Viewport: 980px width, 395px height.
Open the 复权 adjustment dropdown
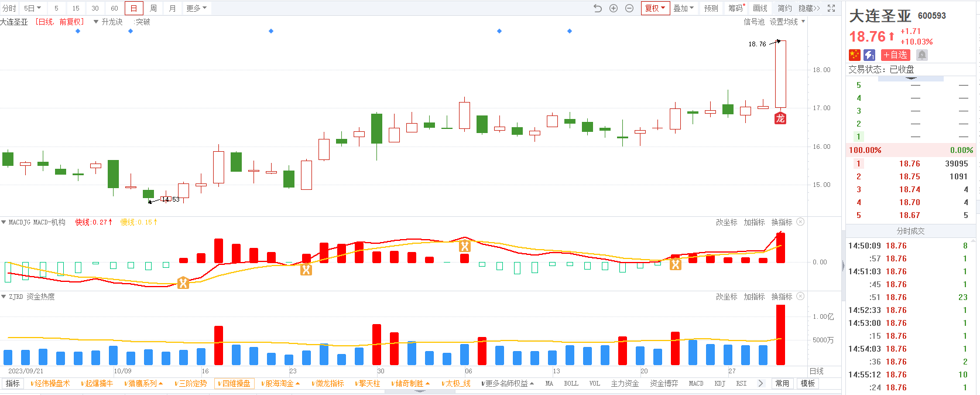(655, 8)
